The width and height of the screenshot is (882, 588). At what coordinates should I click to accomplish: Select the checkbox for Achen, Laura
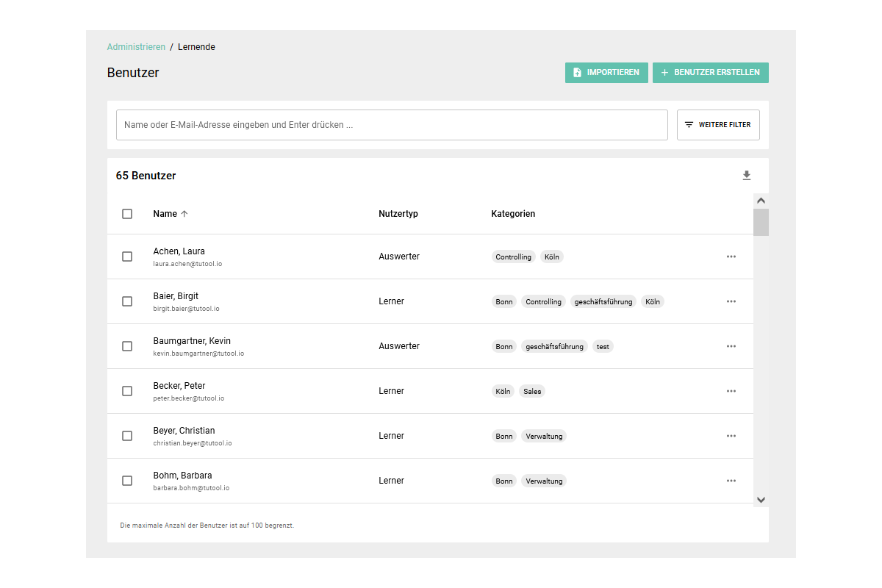click(127, 257)
